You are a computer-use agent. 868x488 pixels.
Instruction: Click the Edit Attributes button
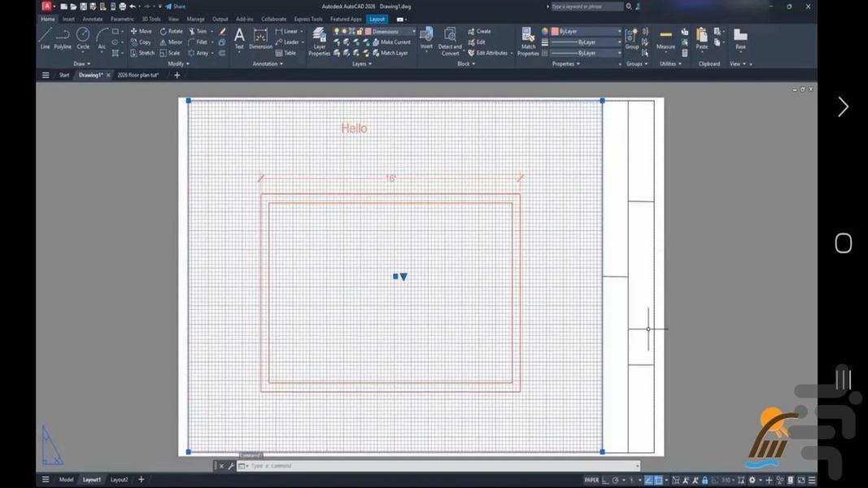(491, 53)
